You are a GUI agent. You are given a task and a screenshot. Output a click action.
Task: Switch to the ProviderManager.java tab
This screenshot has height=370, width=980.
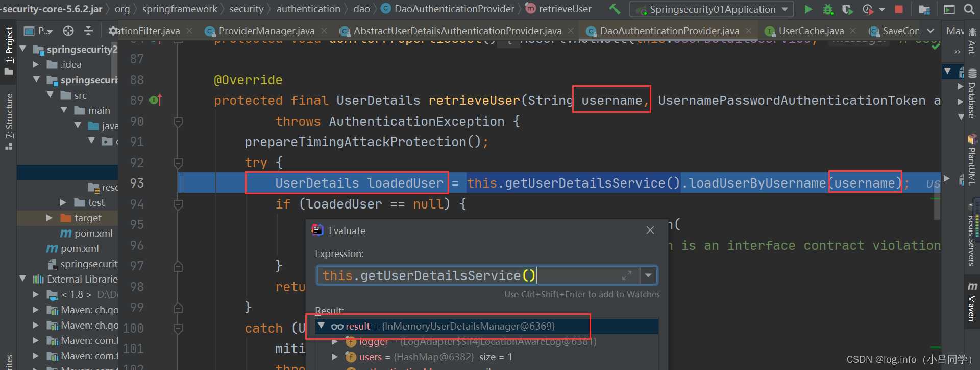pos(266,31)
